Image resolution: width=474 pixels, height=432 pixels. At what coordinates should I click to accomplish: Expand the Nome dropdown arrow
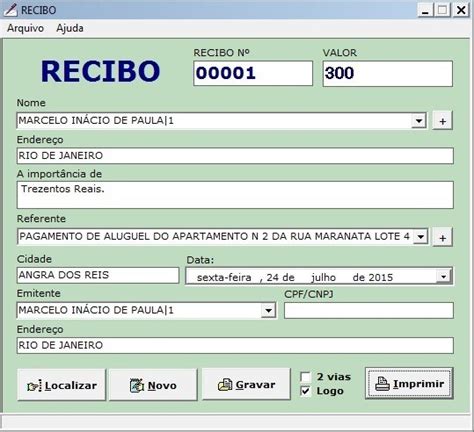(419, 121)
